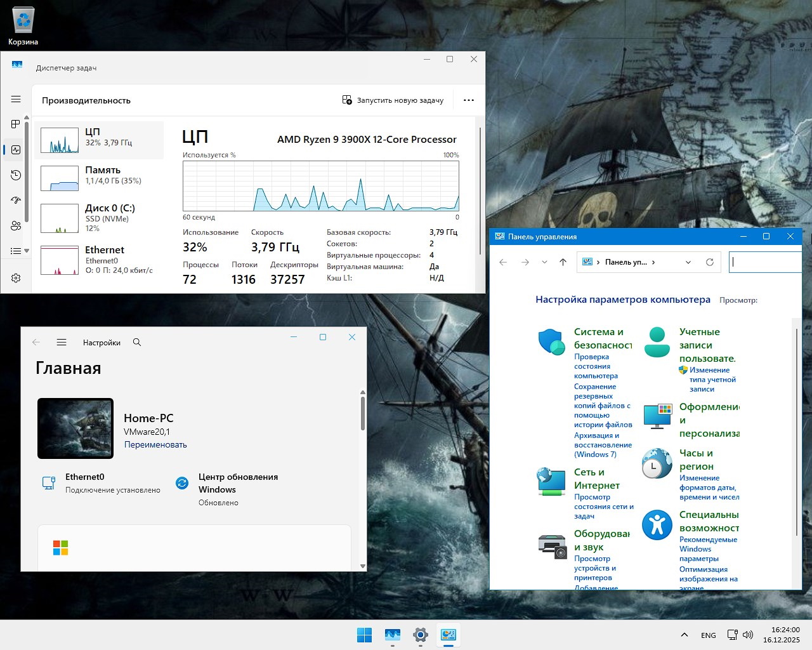Select the Ethernet performance item
The image size is (812, 650).
(99, 260)
